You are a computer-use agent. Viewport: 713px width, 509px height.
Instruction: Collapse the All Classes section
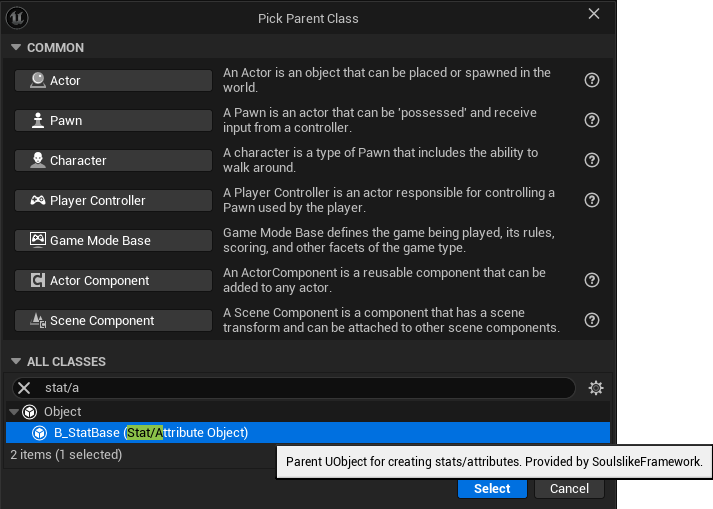point(15,362)
